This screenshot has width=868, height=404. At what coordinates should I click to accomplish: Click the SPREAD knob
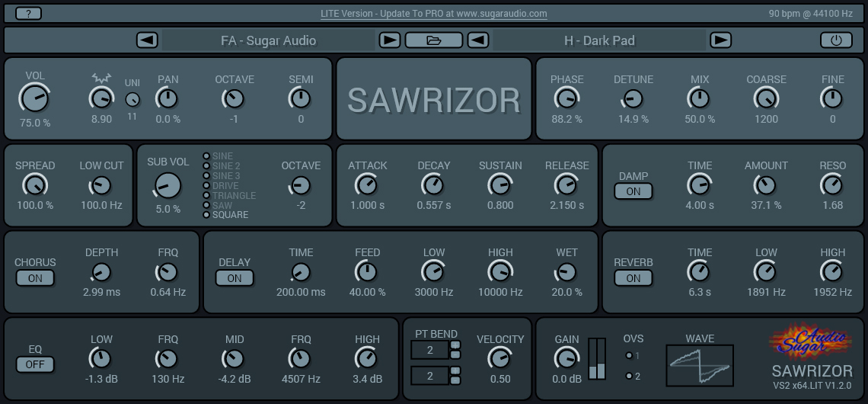[x=35, y=185]
